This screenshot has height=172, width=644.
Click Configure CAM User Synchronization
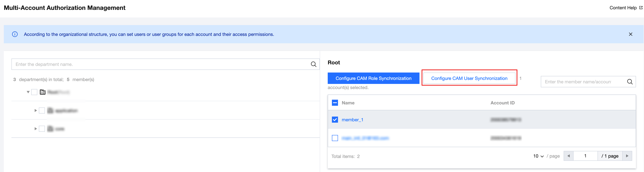point(469,78)
